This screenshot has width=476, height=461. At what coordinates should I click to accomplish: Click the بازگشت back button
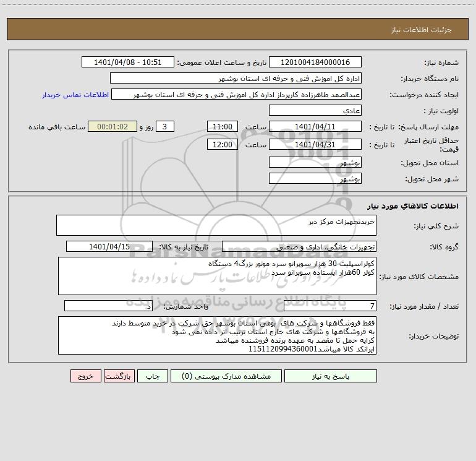119,376
